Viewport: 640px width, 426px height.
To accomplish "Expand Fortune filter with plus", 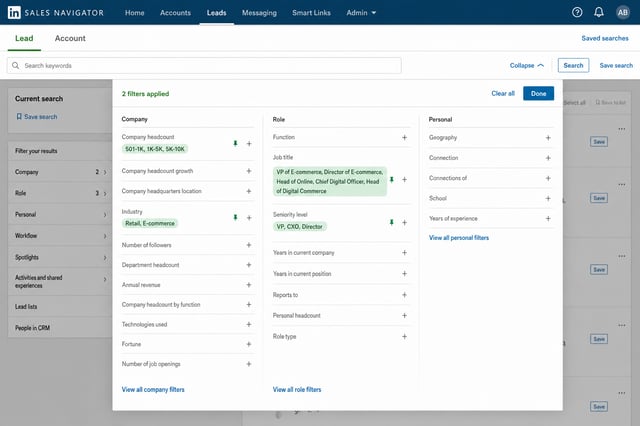I will pos(249,344).
